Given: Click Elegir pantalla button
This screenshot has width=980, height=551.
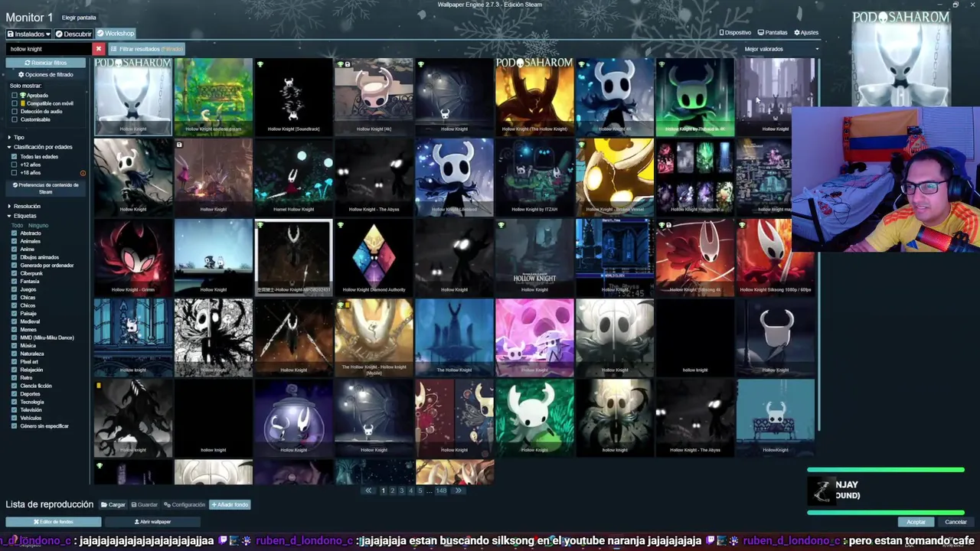Looking at the screenshot, I should (x=79, y=18).
